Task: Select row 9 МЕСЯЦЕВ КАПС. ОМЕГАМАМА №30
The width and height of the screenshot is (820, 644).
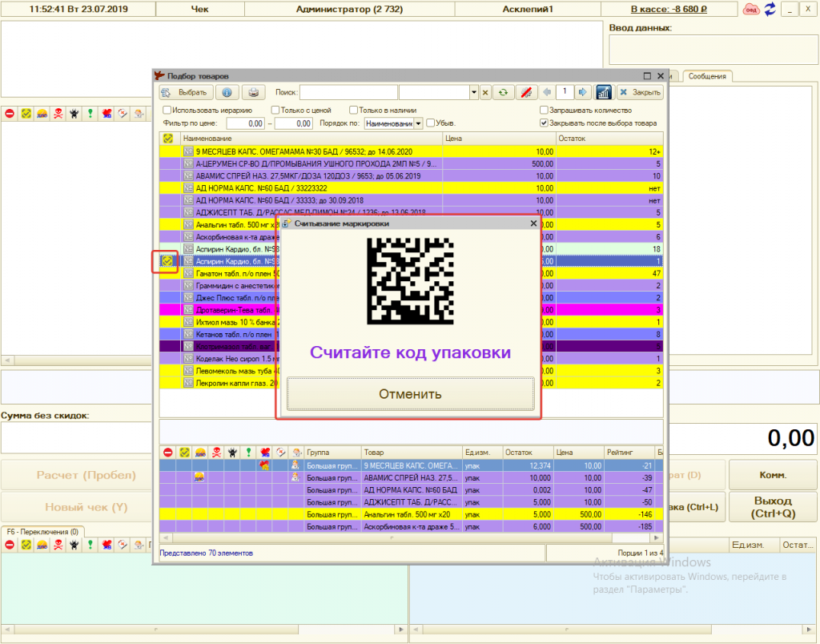Action: click(x=412, y=151)
